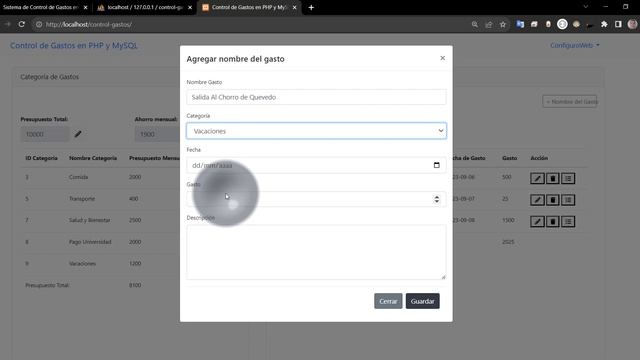Close the Control de Gastos en PHP tab
Viewport: 640px width, 360px height.
click(294, 7)
